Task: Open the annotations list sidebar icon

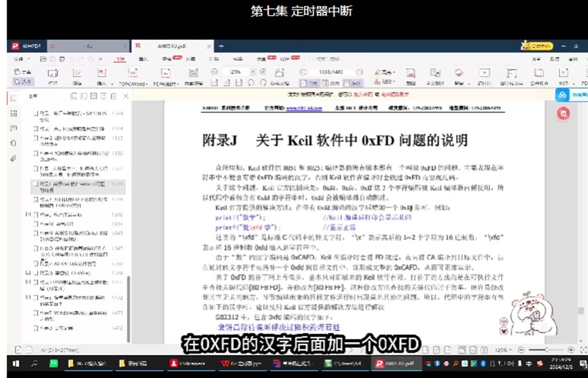Action: 14,128
